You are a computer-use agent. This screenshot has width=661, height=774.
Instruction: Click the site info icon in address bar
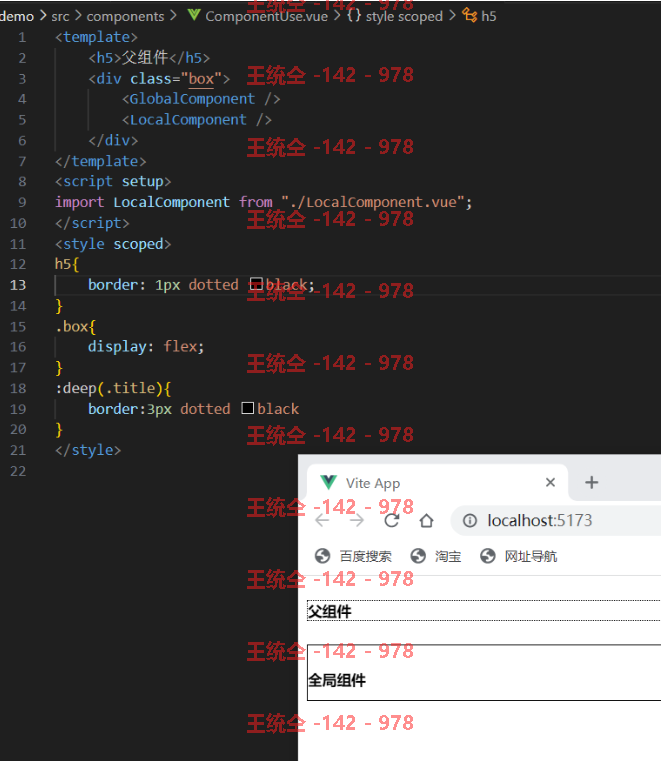coord(470,520)
